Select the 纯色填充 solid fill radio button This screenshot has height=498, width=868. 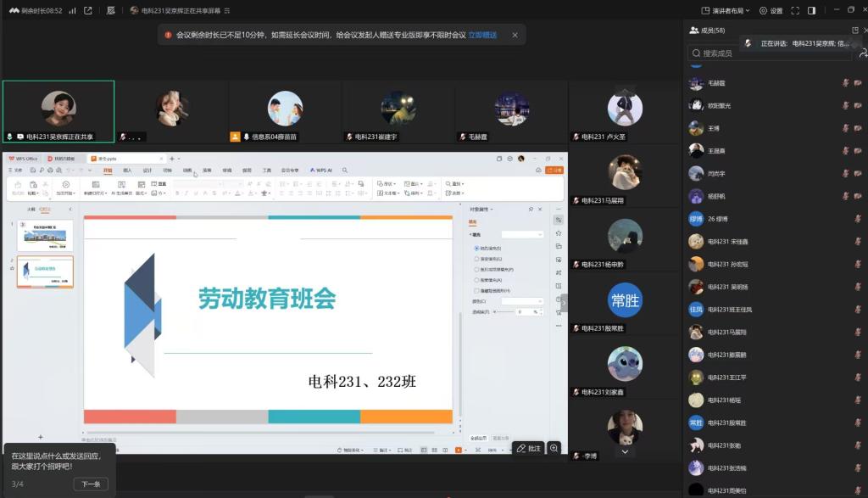click(x=477, y=248)
